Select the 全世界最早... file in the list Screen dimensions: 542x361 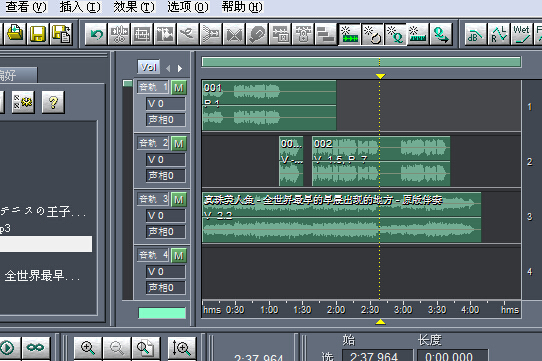[x=42, y=276]
